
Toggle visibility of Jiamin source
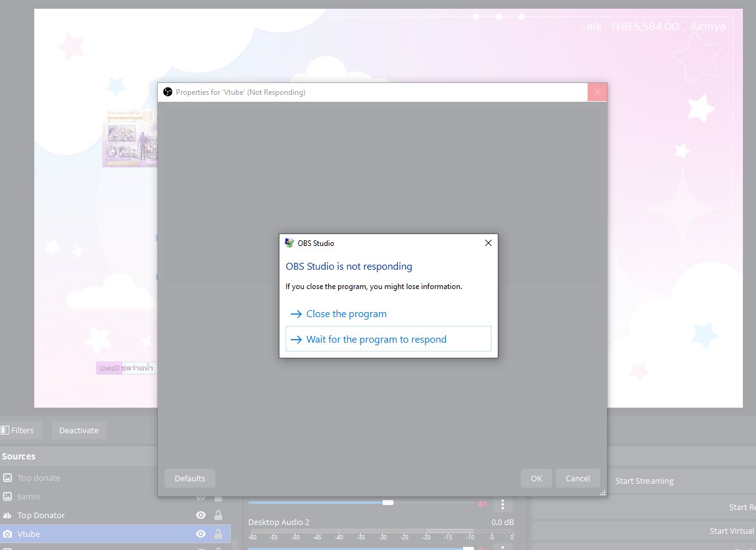tap(201, 498)
